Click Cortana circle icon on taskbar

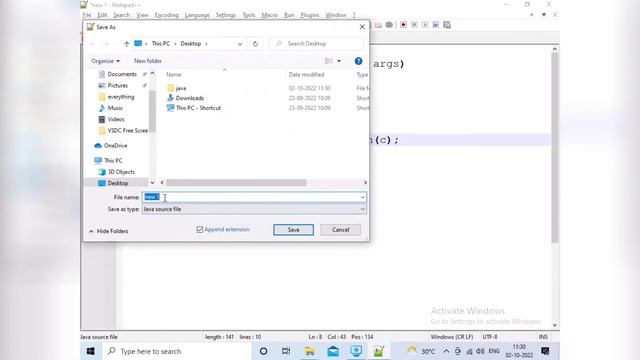click(x=263, y=351)
